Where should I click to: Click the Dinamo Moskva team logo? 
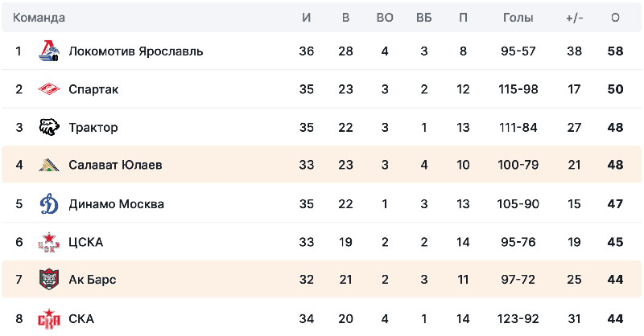(x=49, y=203)
